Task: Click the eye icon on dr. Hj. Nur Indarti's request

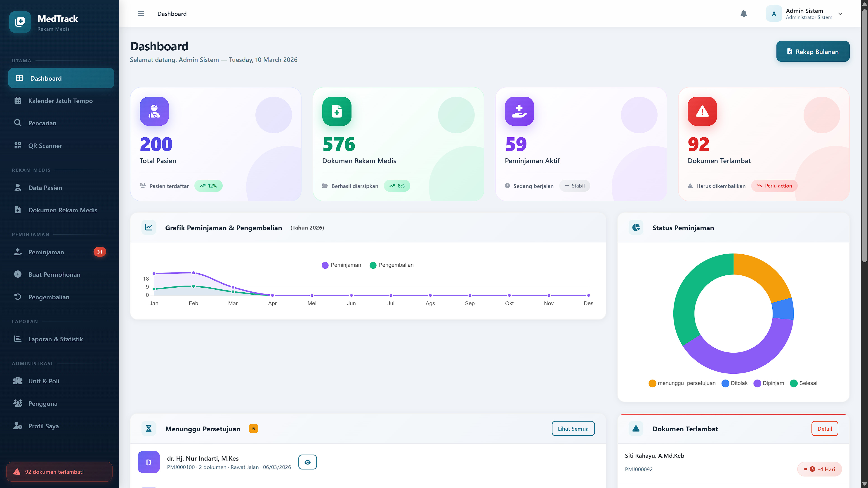Action: pyautogui.click(x=307, y=462)
